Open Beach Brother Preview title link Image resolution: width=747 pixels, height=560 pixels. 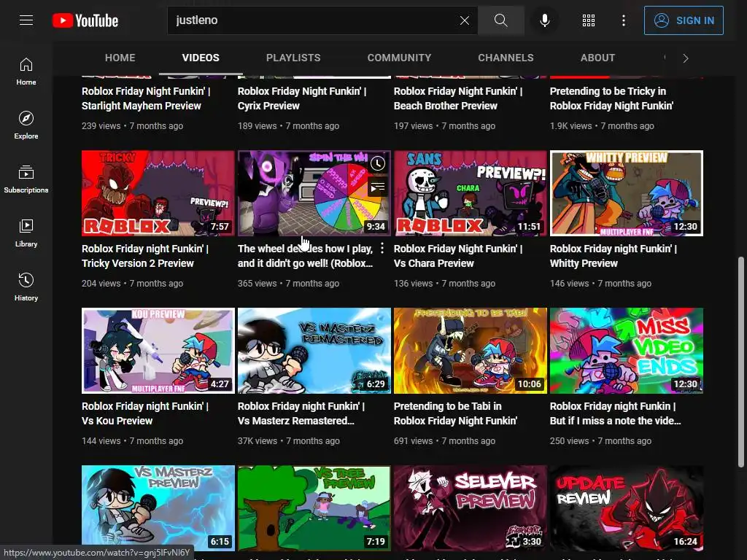[x=458, y=98]
